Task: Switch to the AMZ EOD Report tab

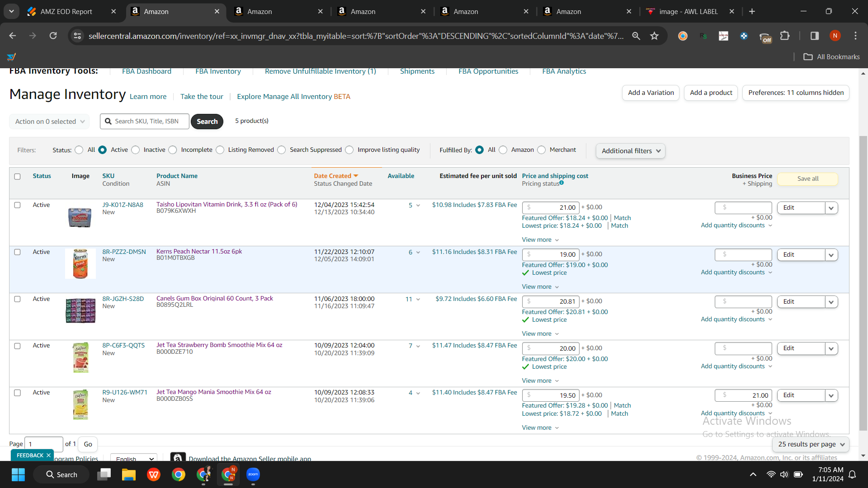Action: click(x=66, y=11)
